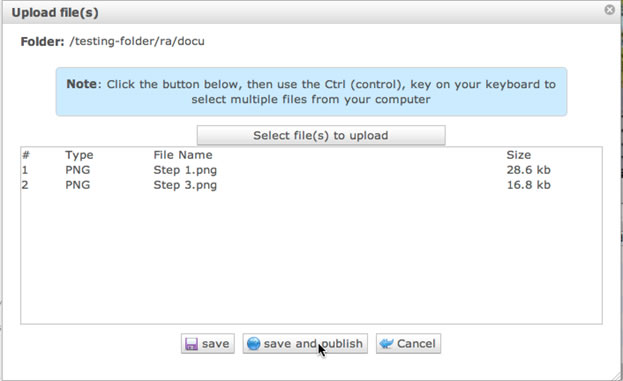Click the purple floppy disk save icon
This screenshot has height=381, width=623.
[x=191, y=344]
